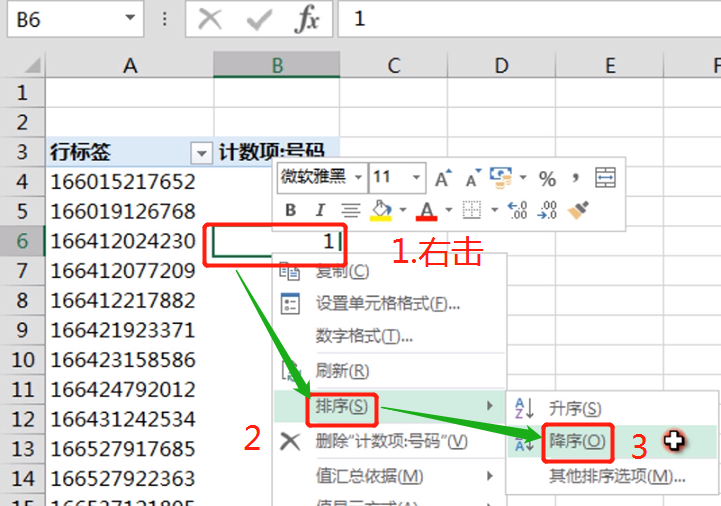
Task: Open the font name dropdown 微软雅黑
Action: [x=358, y=177]
